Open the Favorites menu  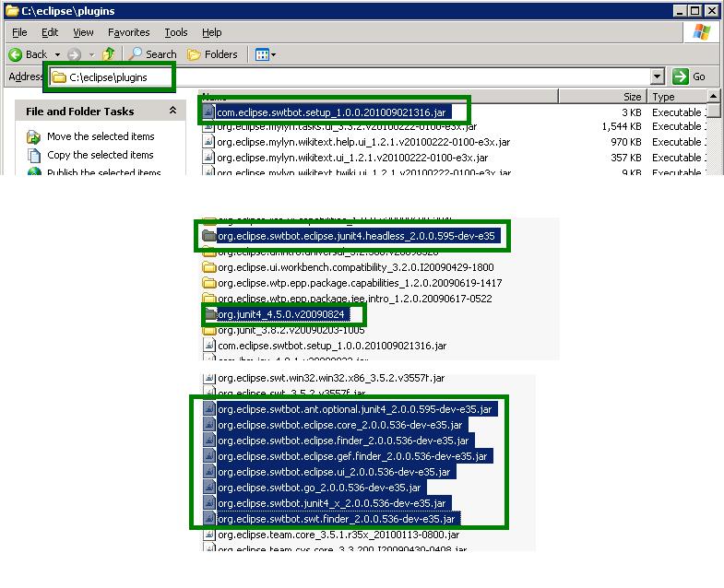click(x=129, y=32)
